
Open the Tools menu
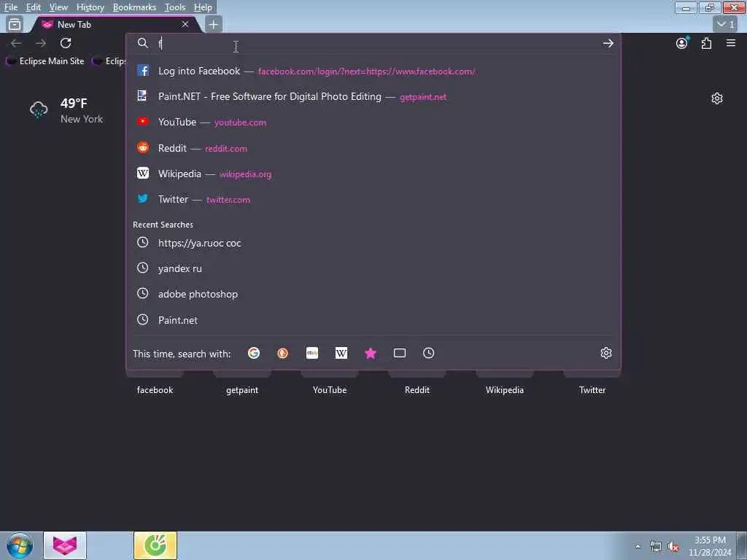(x=175, y=7)
